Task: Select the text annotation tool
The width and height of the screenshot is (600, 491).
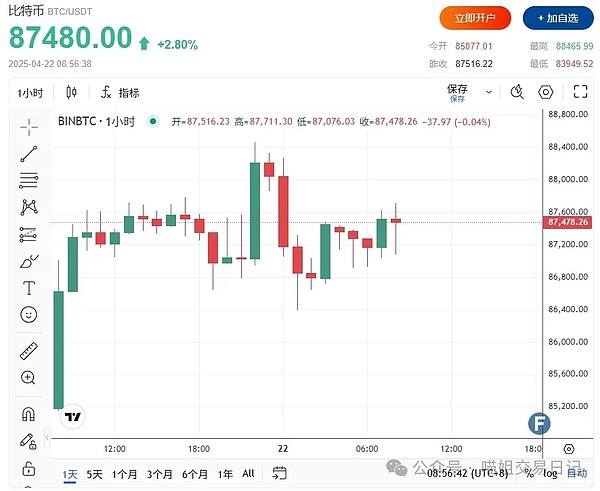Action: (28, 288)
